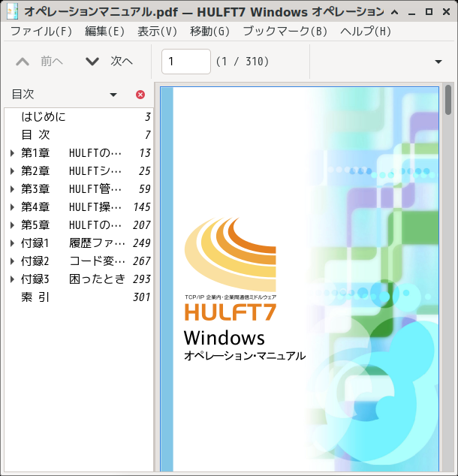Select the 目 次 outline entry
This screenshot has width=458, height=476.
tap(79, 135)
